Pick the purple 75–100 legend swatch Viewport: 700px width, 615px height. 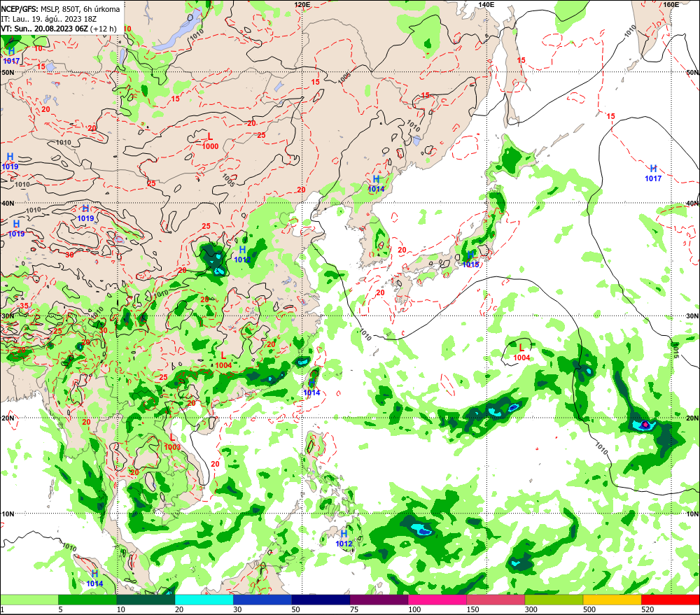click(x=379, y=600)
